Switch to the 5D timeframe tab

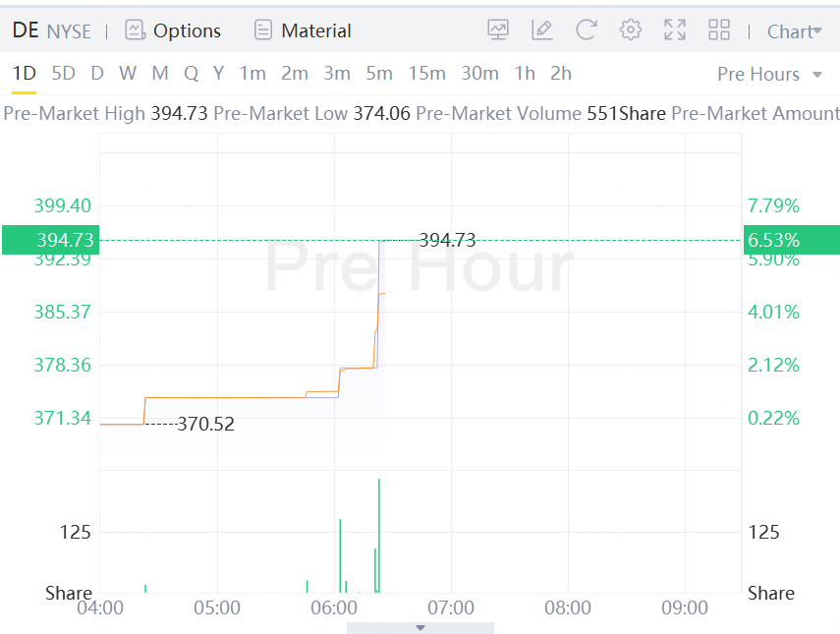point(63,74)
